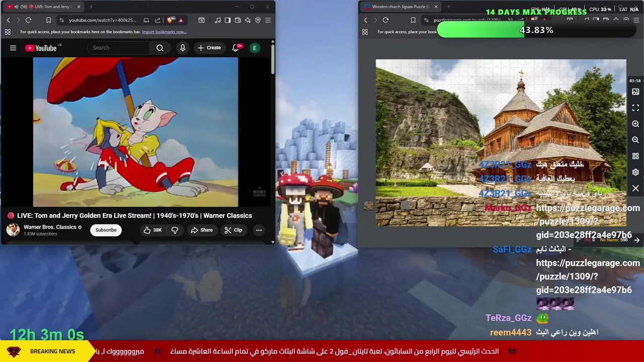
Task: Arrange pieces with the grid icon
Action: 635,156
